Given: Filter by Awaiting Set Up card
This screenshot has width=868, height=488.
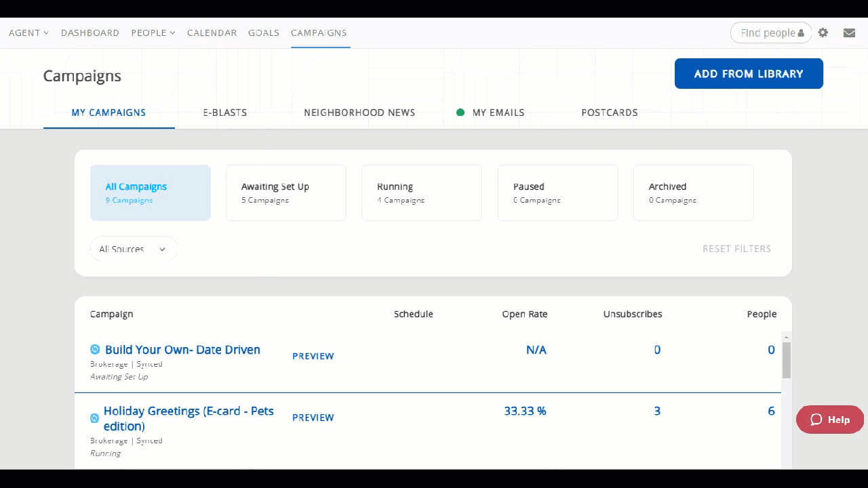Looking at the screenshot, I should point(285,193).
